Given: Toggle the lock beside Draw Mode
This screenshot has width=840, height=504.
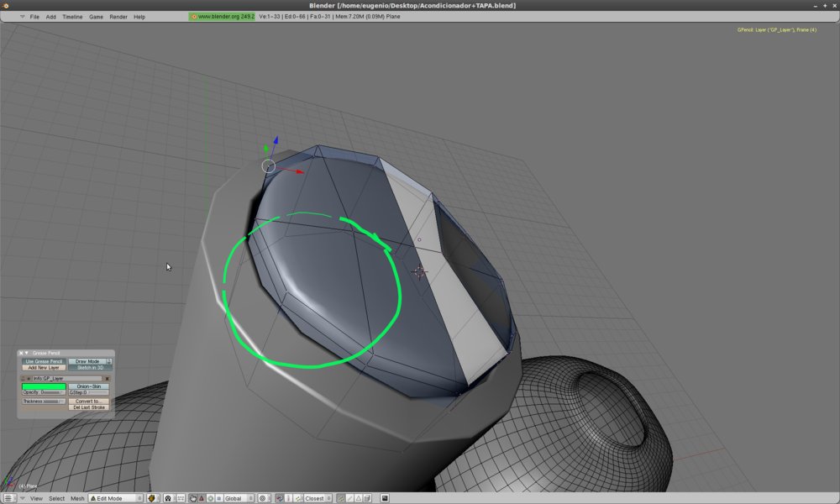Looking at the screenshot, I should 108,361.
